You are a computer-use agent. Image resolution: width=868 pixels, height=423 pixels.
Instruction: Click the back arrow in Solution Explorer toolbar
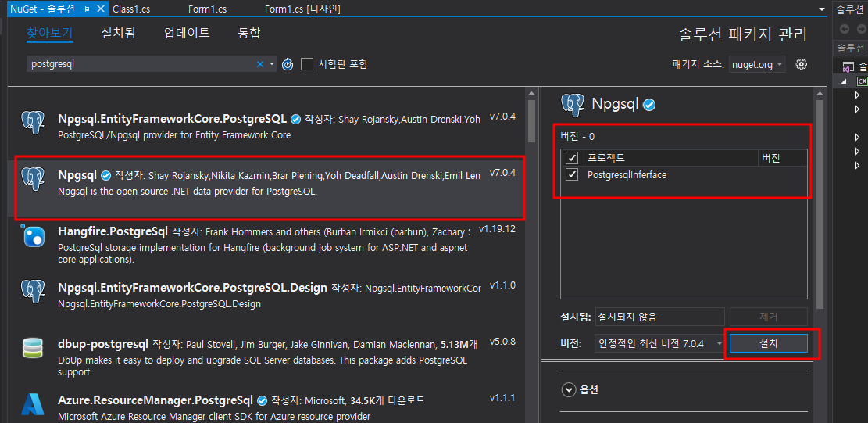(x=845, y=29)
